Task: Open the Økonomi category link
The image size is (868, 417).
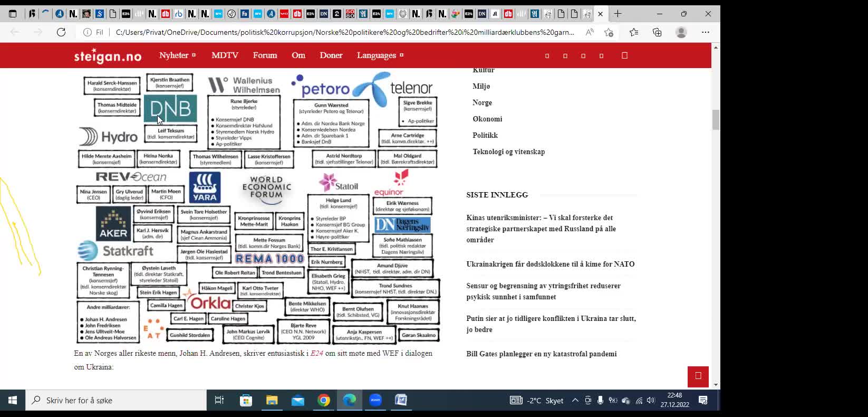Action: click(487, 119)
